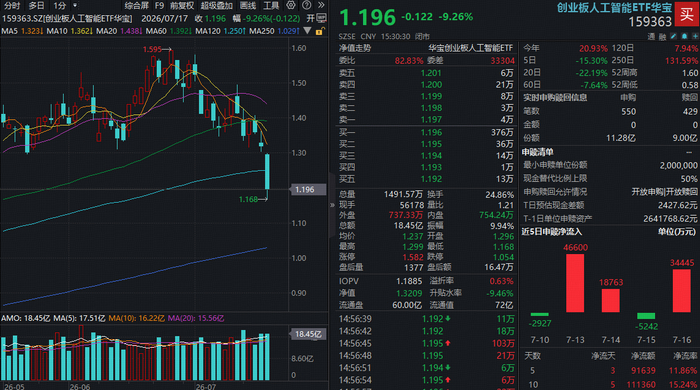Toggle 前复权 price adjustment mode
This screenshot has height=390, width=700.
[182, 5]
